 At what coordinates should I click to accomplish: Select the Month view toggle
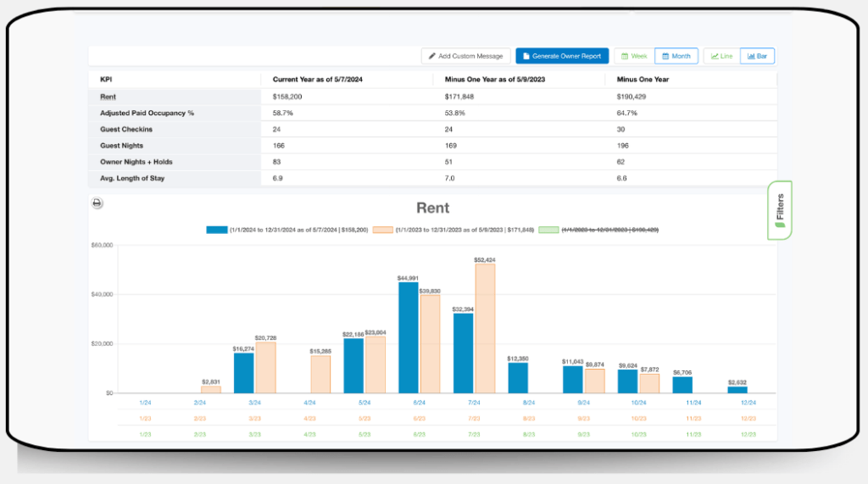click(676, 56)
